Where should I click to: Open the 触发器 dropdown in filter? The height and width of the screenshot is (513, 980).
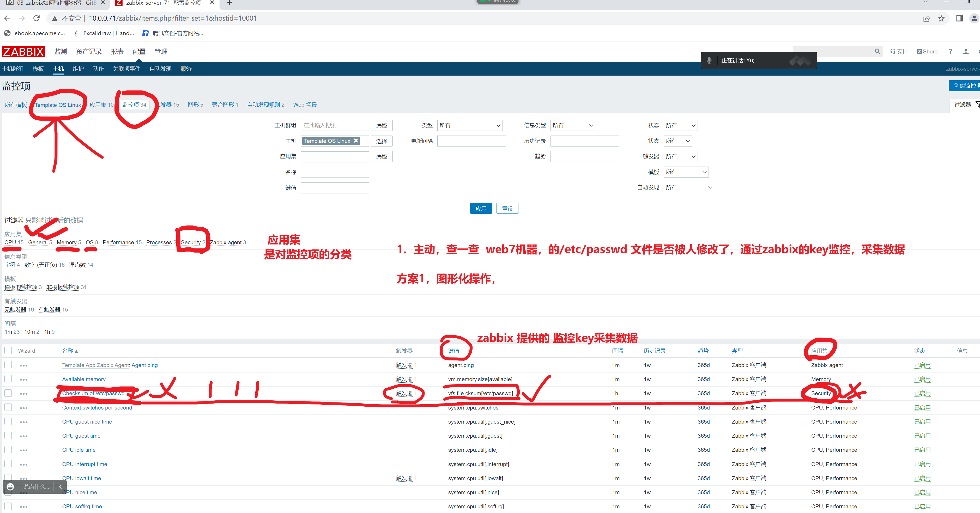[x=680, y=157]
